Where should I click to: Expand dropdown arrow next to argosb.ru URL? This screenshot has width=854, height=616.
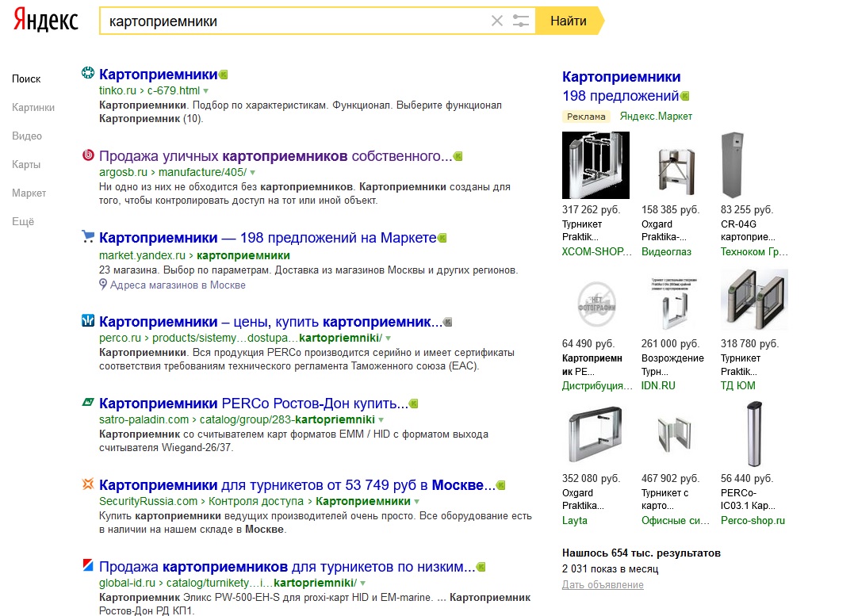pos(253,173)
